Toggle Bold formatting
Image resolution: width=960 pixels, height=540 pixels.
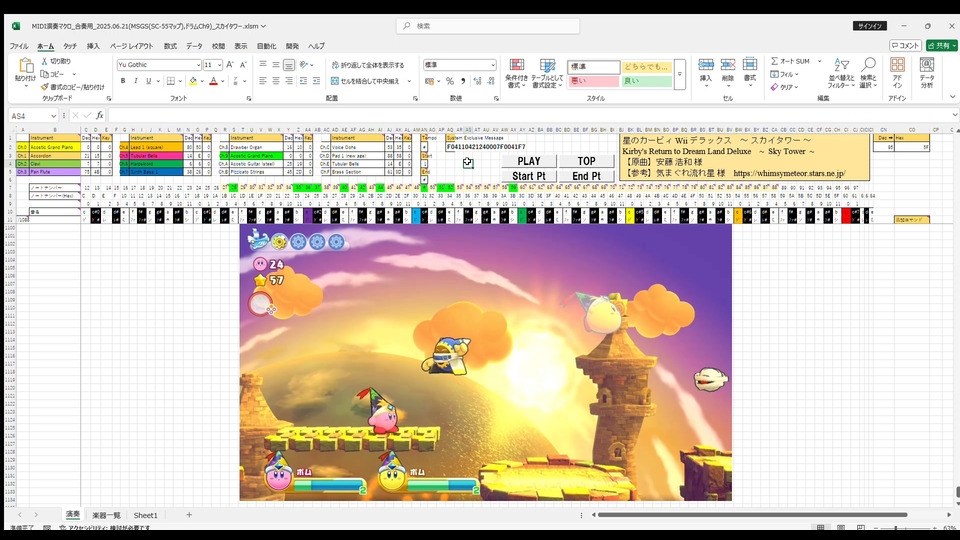click(123, 81)
